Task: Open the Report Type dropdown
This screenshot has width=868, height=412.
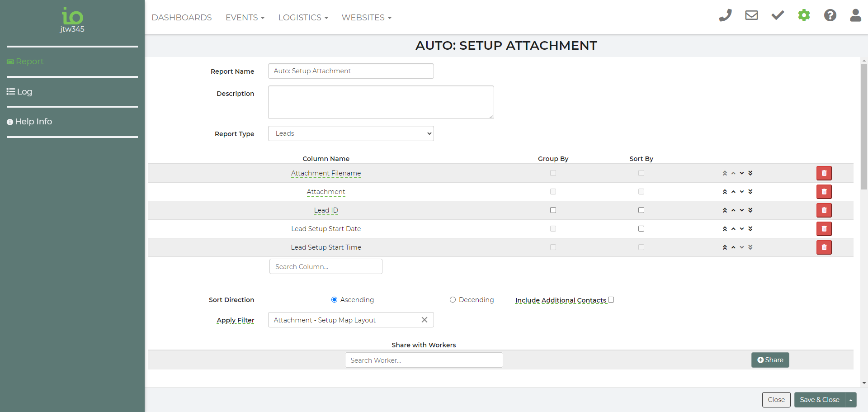Action: click(x=351, y=133)
